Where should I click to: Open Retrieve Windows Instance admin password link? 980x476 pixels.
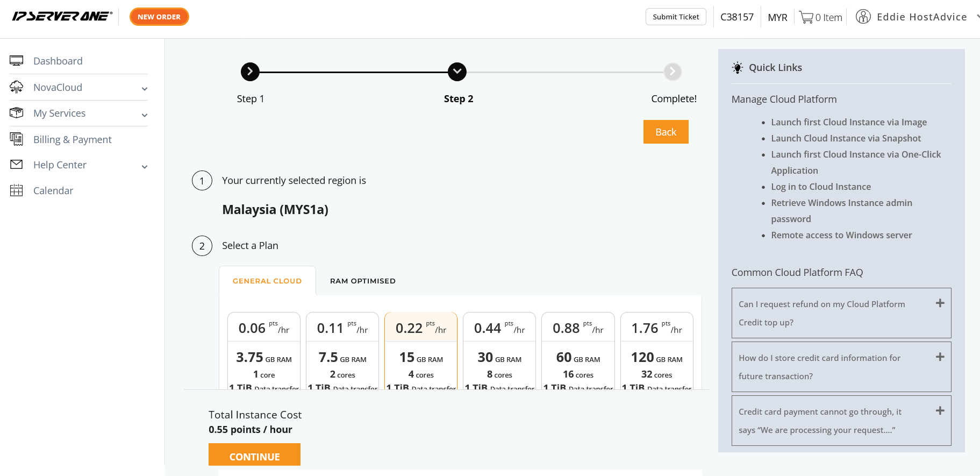tap(841, 211)
